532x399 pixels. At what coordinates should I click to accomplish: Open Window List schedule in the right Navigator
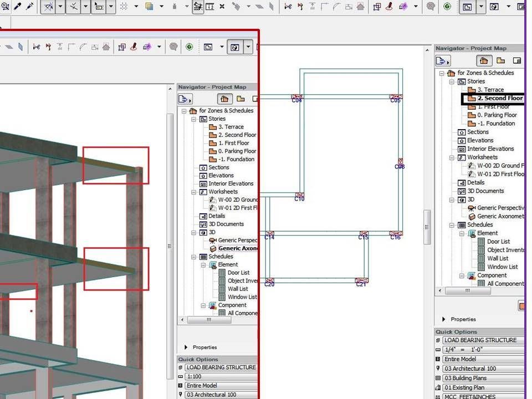pos(503,267)
